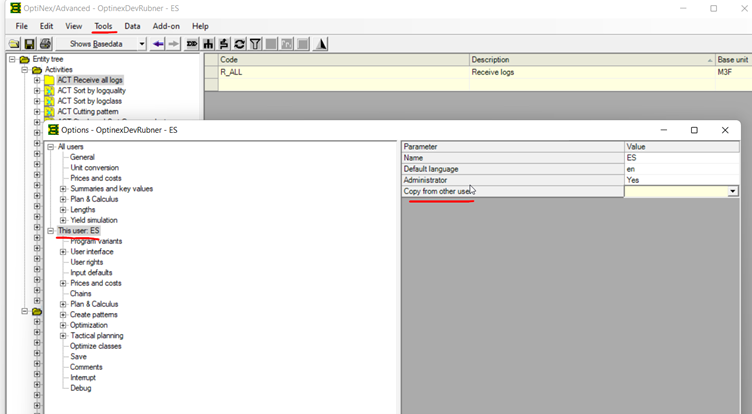This screenshot has width=752, height=414.
Task: Sort by the Description column header
Action: 592,59
